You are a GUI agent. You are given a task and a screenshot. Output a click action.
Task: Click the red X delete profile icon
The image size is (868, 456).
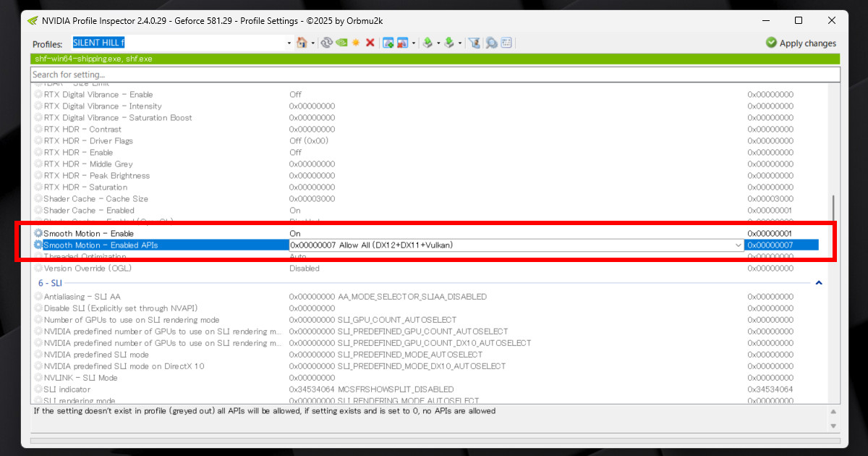[370, 43]
